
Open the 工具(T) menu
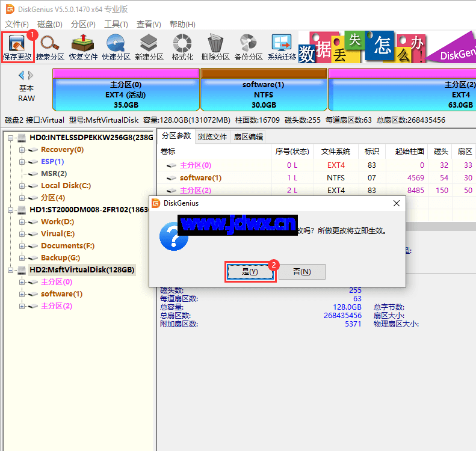tap(116, 24)
